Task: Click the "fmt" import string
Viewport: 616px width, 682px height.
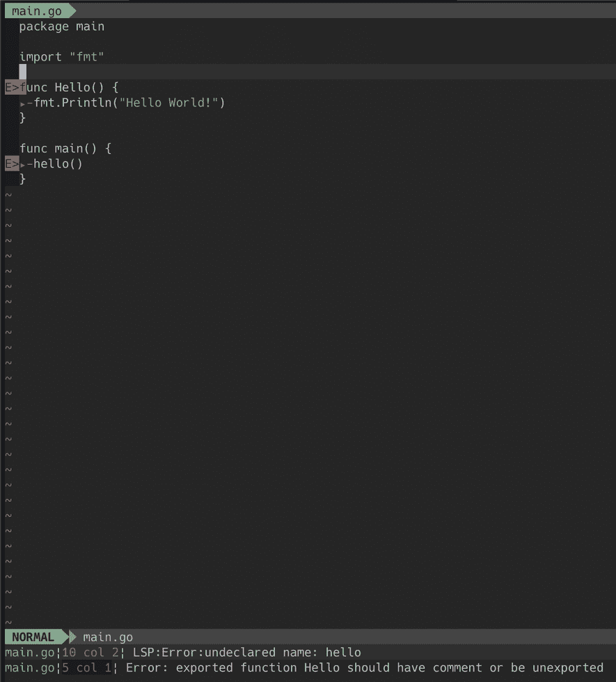Action: [87, 56]
